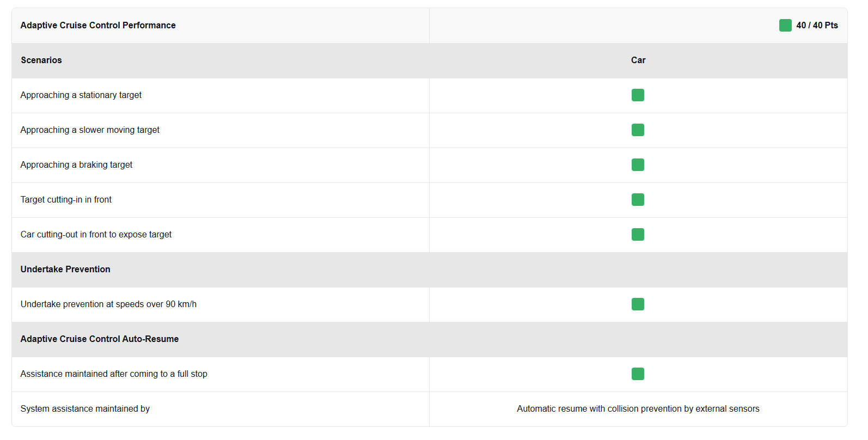Click the 40 / 40 Pts score text
The height and width of the screenshot is (440, 868).
pos(817,25)
